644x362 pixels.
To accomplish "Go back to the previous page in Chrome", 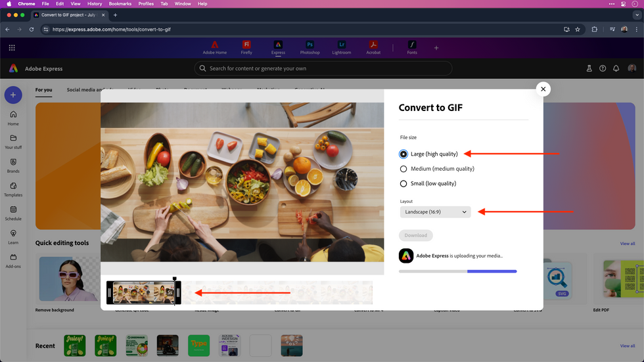I will [x=7, y=29].
